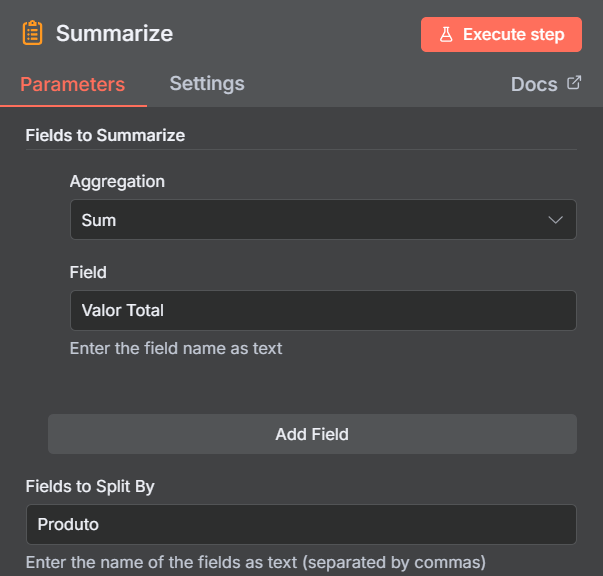Focus the Valor Total field input

click(323, 310)
